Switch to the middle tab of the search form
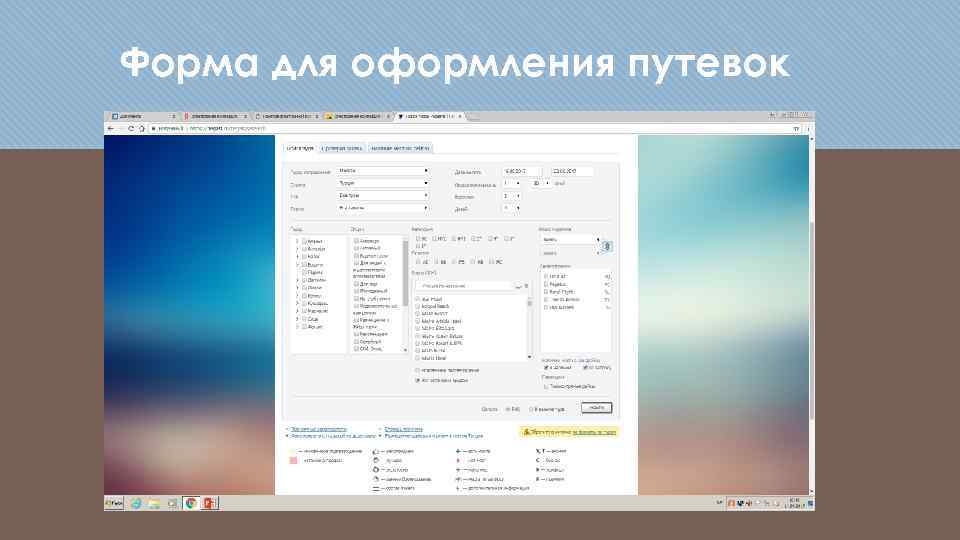The width and height of the screenshot is (960, 540). coord(342,148)
